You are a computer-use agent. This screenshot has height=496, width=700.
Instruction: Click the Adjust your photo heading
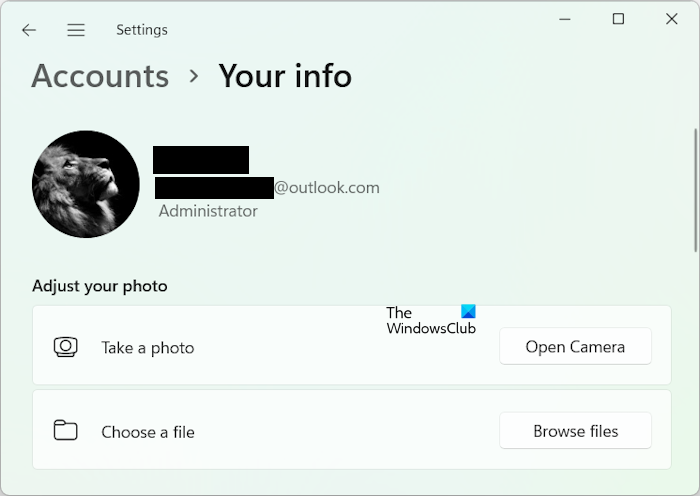(100, 286)
